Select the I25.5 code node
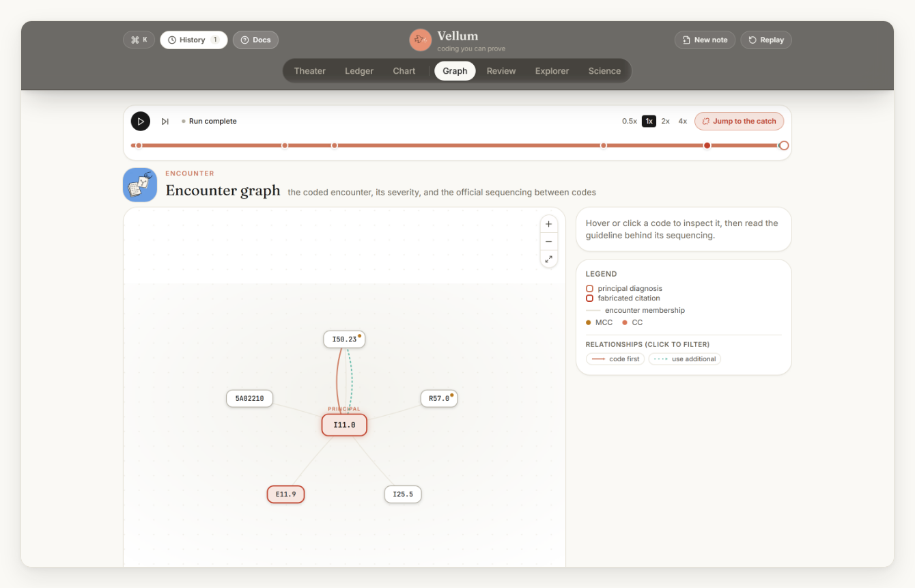Screen dimensions: 915x588 [x=403, y=494]
